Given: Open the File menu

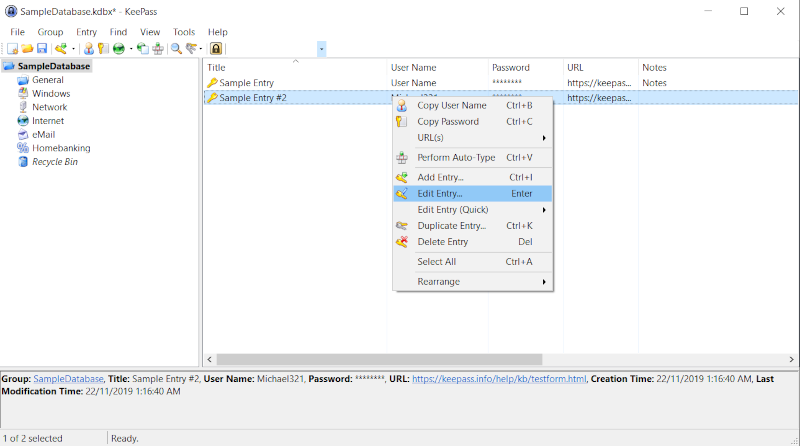Looking at the screenshot, I should point(17,32).
